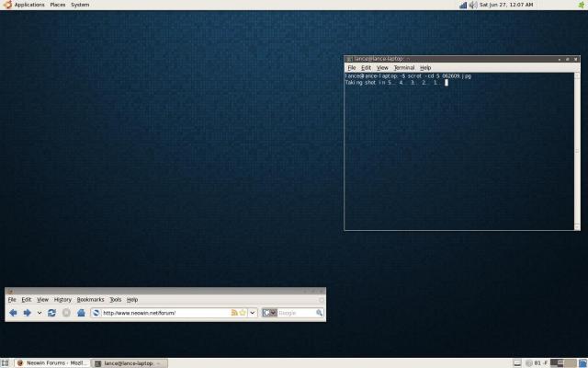The width and height of the screenshot is (588, 368).
Task: Click the network signal strength icon
Action: click(x=463, y=5)
